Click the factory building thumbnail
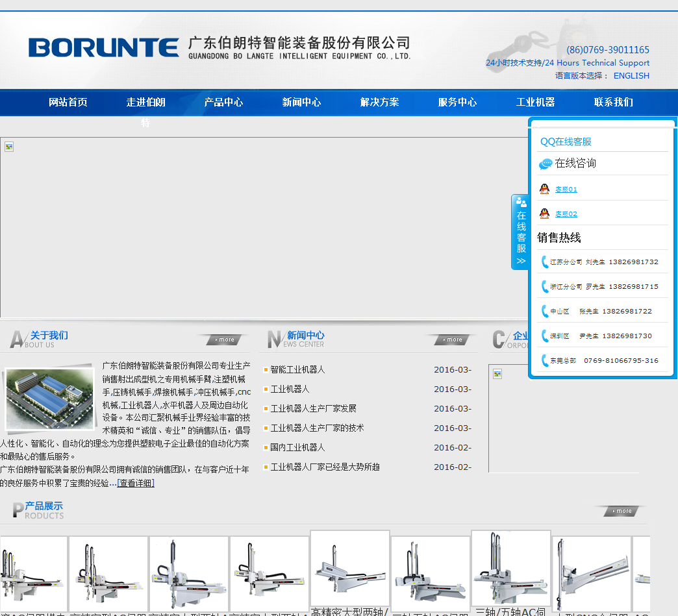Image resolution: width=678 pixels, height=616 pixels. tap(50, 399)
